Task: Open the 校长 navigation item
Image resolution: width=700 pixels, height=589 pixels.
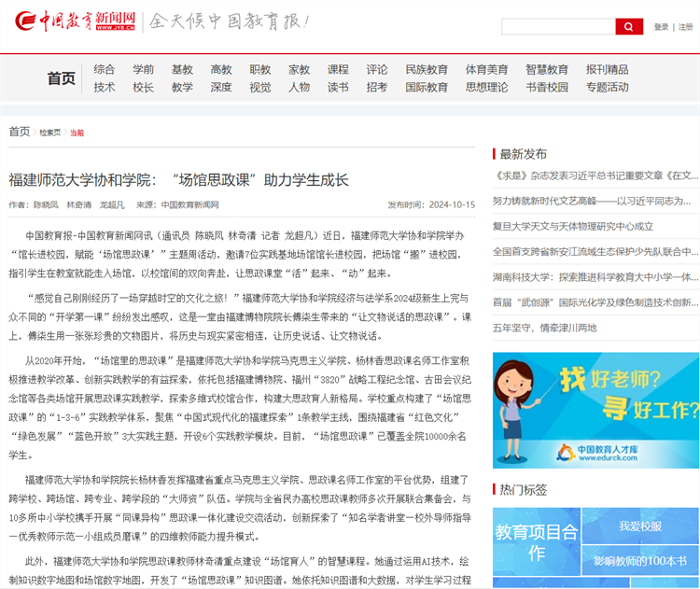Action: click(143, 87)
